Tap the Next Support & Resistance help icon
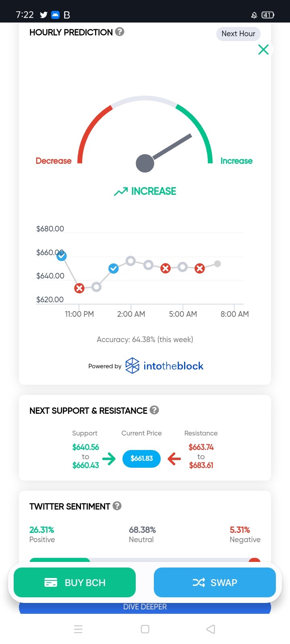 pyautogui.click(x=154, y=410)
